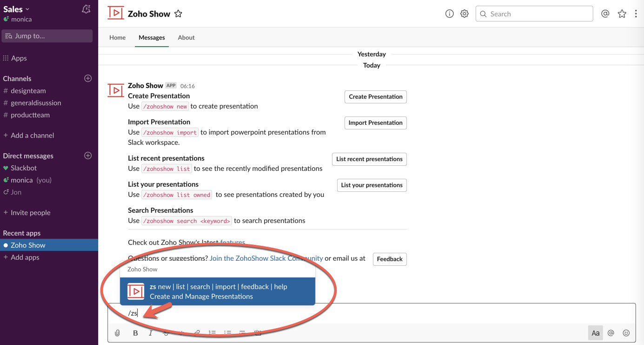Click the /zohoshow new command text
The image size is (644, 345).
click(x=165, y=107)
